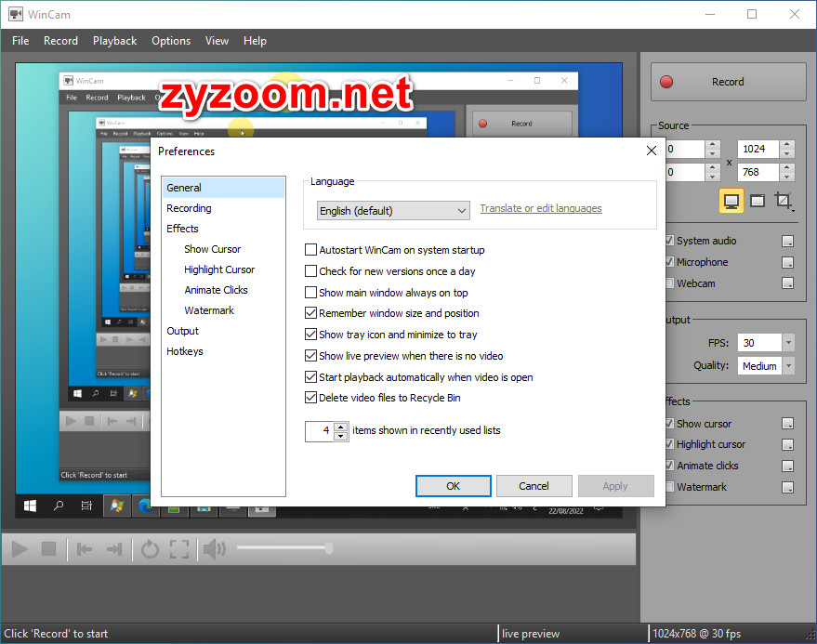The width and height of the screenshot is (817, 644).
Task: Open Show cursor settings square button
Action: pyautogui.click(x=788, y=424)
